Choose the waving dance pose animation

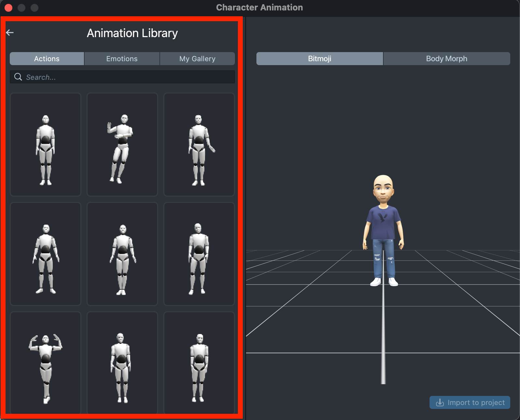point(122,145)
